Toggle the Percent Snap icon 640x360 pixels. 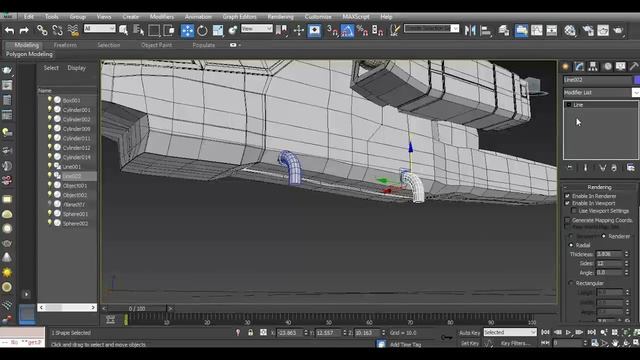coord(362,30)
